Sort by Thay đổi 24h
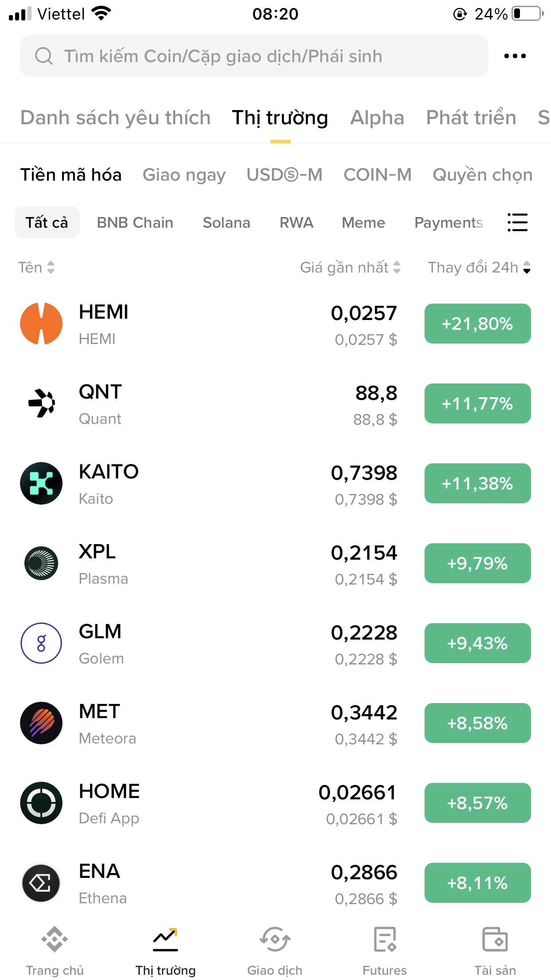The image size is (551, 980). [479, 267]
